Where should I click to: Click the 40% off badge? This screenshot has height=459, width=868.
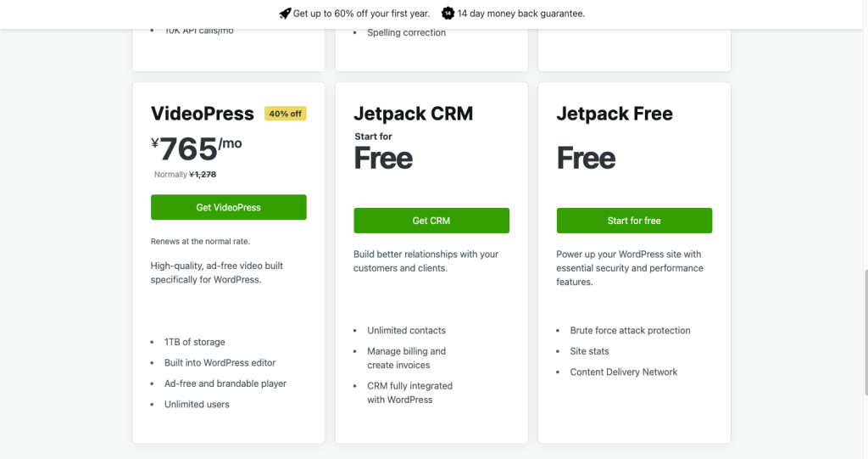tap(286, 114)
